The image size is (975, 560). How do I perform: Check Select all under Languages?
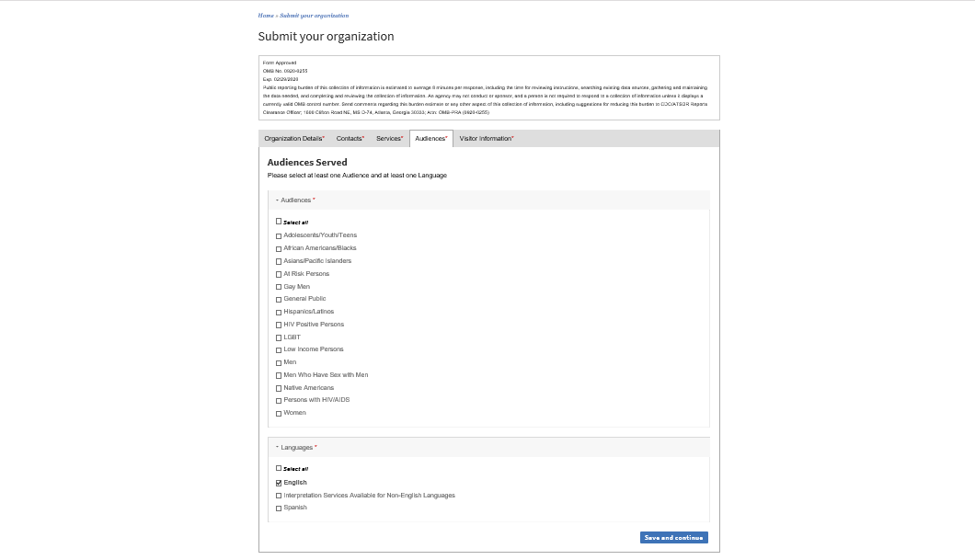279,469
